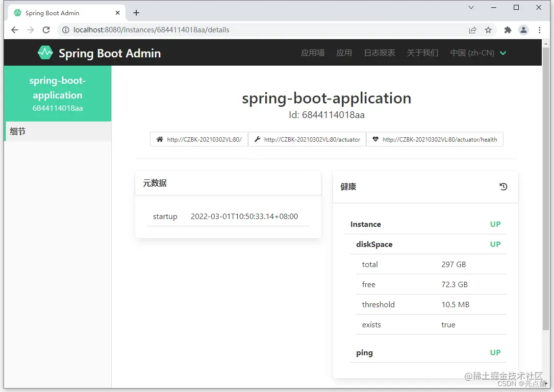554x392 pixels.
Task: Click the health history clock icon
Action: click(x=503, y=187)
